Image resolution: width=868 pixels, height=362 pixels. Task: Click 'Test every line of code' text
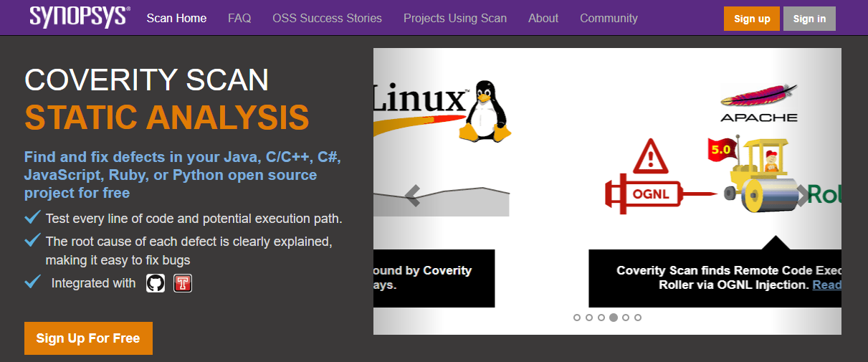[x=194, y=219]
